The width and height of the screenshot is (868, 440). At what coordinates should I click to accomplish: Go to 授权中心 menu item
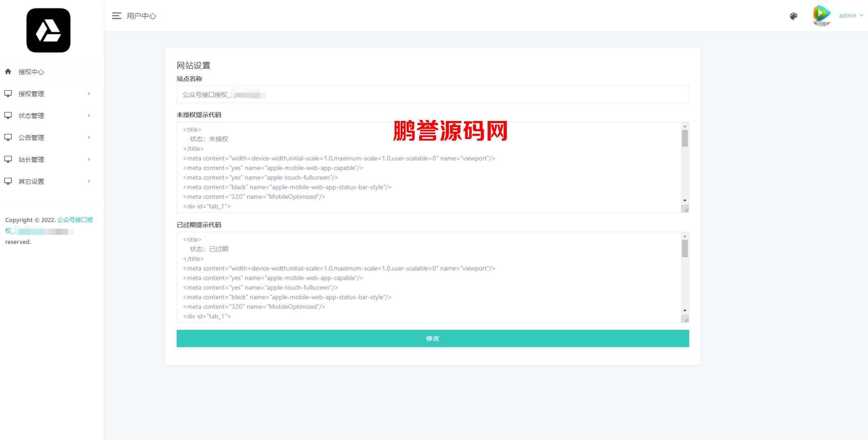[x=31, y=72]
